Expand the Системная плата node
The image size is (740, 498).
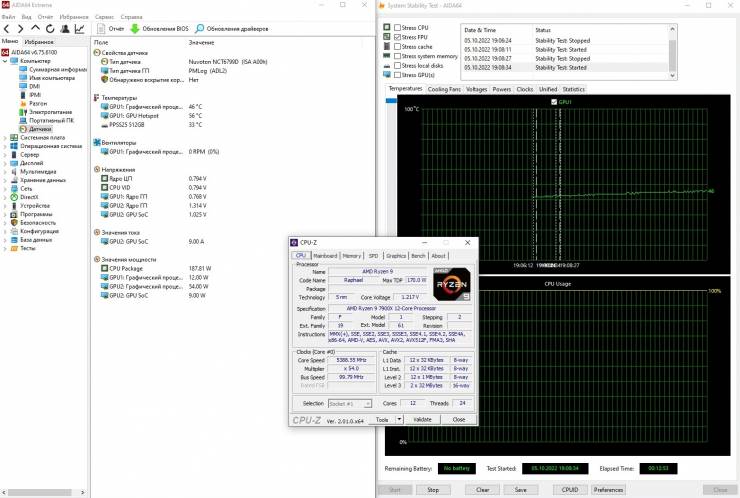tap(5, 137)
